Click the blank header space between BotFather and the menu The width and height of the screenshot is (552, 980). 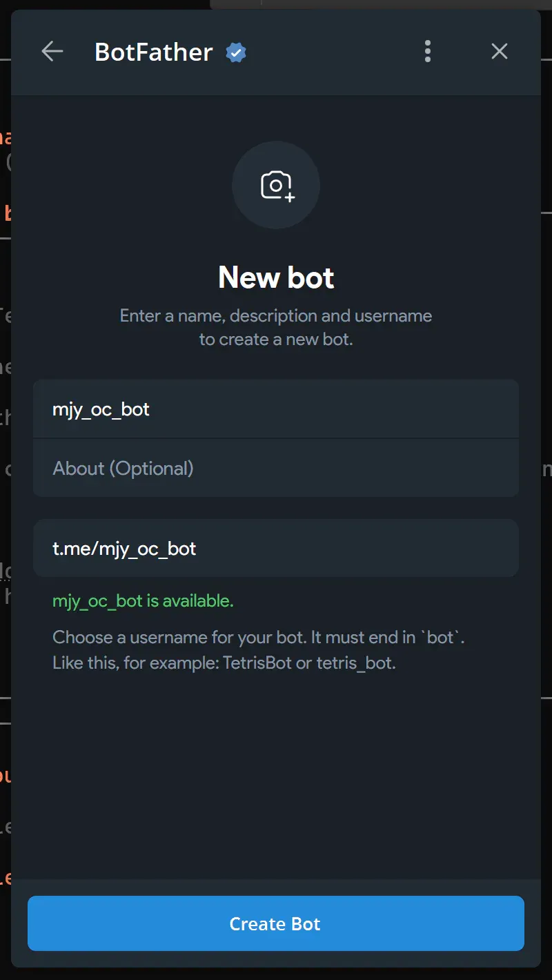pos(331,52)
